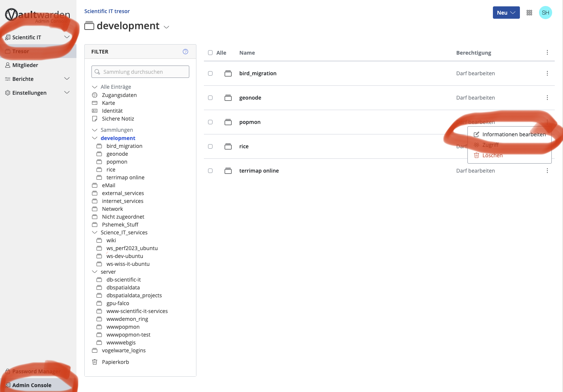This screenshot has width=563, height=392.
Task: Collapse the Sammlungen section
Action: coord(94,130)
